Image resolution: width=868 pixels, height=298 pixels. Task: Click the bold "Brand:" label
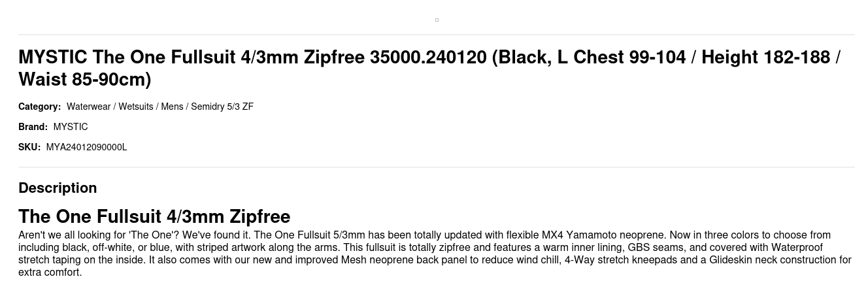[x=33, y=127]
